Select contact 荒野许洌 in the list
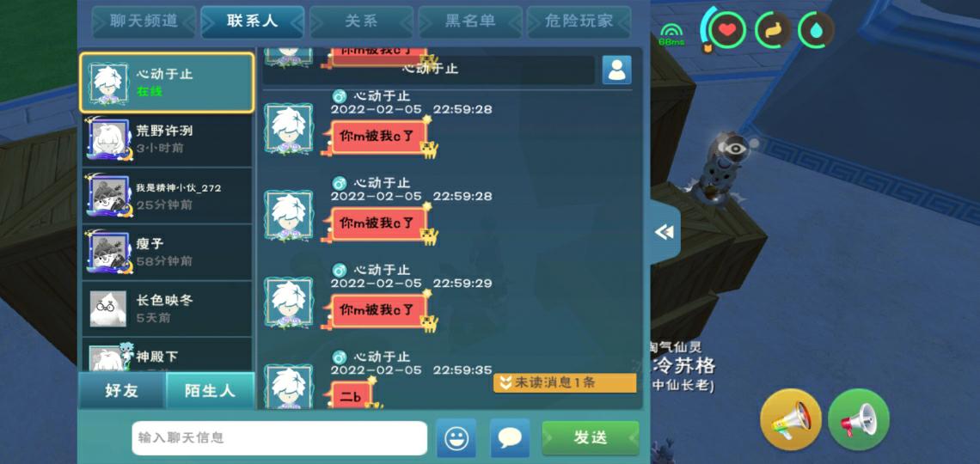Viewport: 980px width, 464px height. [168, 139]
